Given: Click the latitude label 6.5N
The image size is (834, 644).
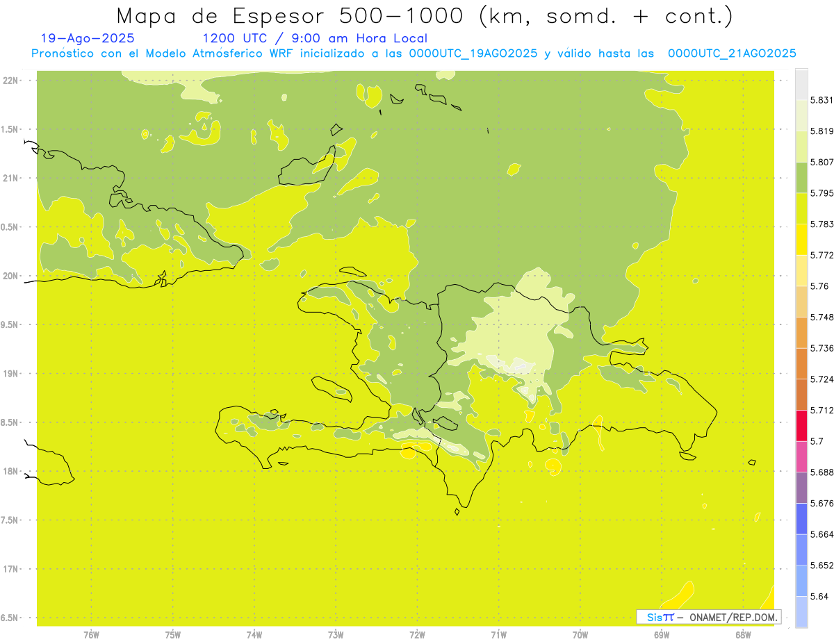Looking at the screenshot, I should tap(10, 618).
